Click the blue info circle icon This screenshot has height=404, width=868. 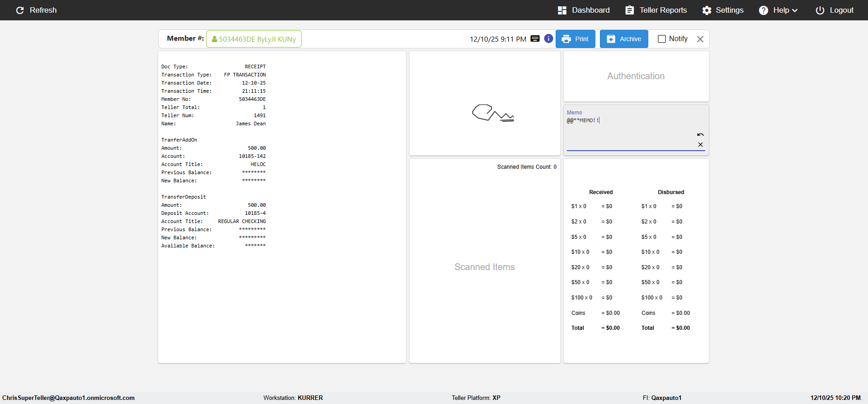[548, 38]
